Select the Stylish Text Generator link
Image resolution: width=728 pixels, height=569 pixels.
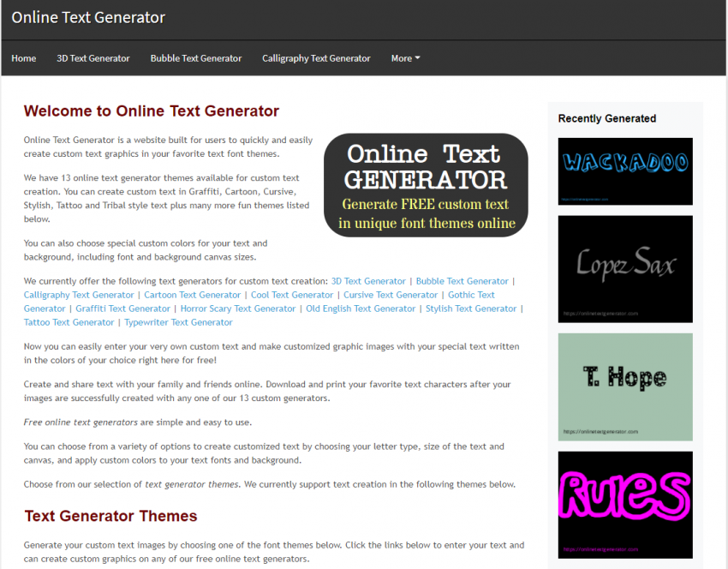point(471,308)
